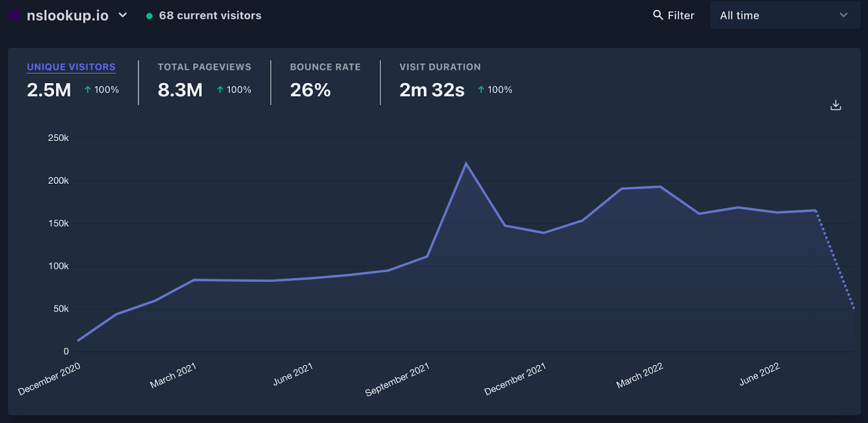The image size is (868, 423).
Task: Click the December 2020 axis label
Action: point(49,379)
